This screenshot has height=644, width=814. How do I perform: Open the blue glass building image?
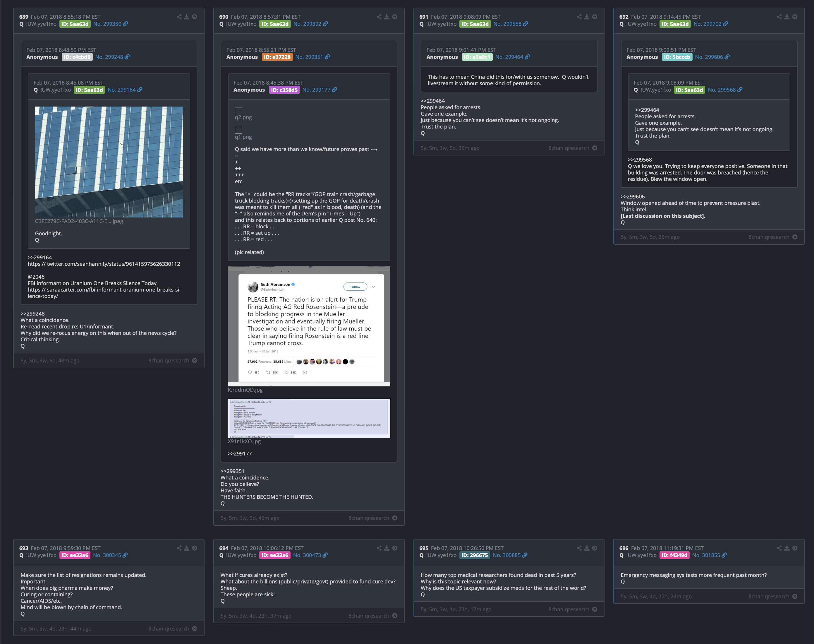pos(109,162)
